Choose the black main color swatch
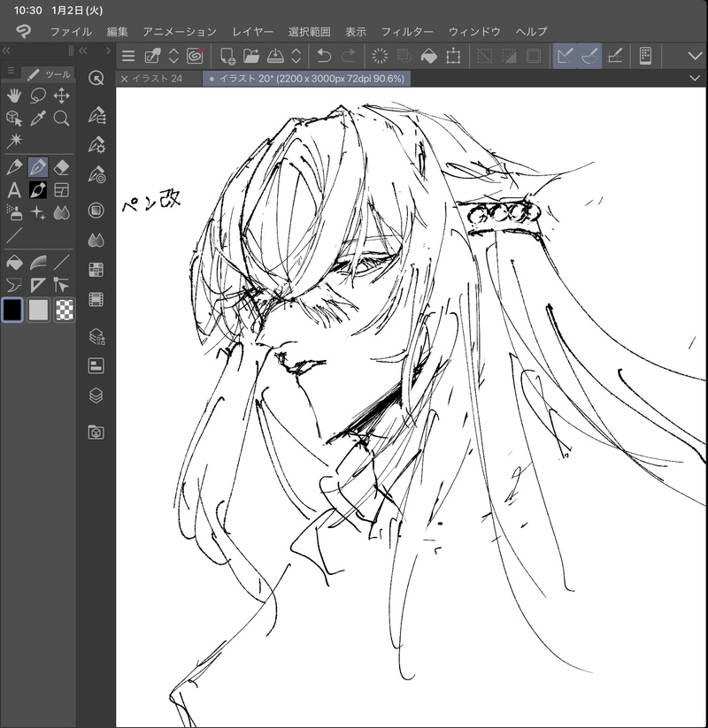The image size is (708, 728). coord(12,310)
